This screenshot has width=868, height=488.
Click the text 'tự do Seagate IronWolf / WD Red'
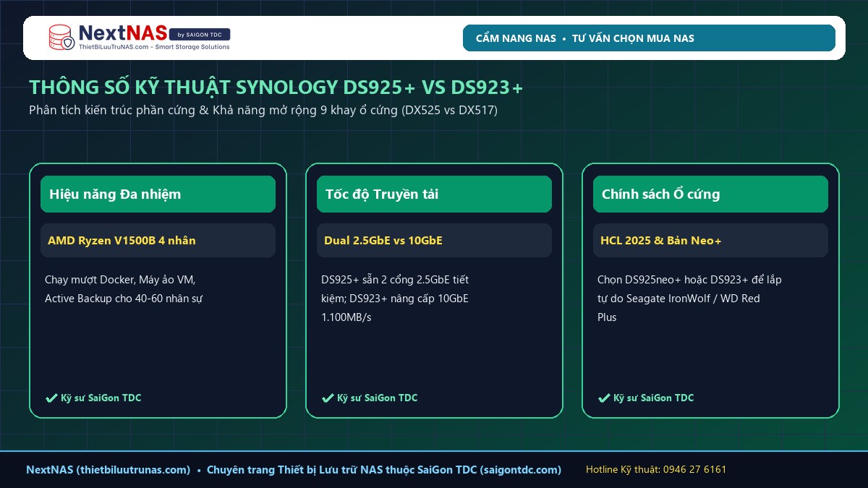pyautogui.click(x=678, y=298)
